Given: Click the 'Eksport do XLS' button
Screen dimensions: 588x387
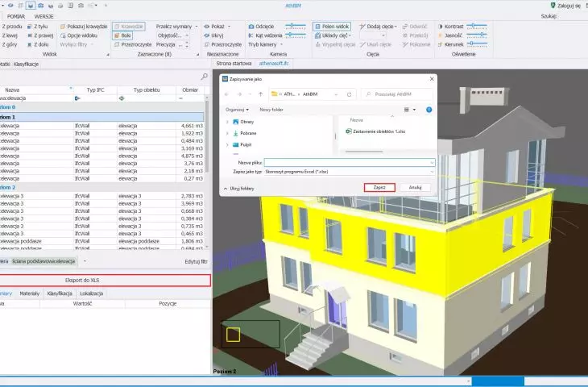Looking at the screenshot, I should [x=105, y=281].
